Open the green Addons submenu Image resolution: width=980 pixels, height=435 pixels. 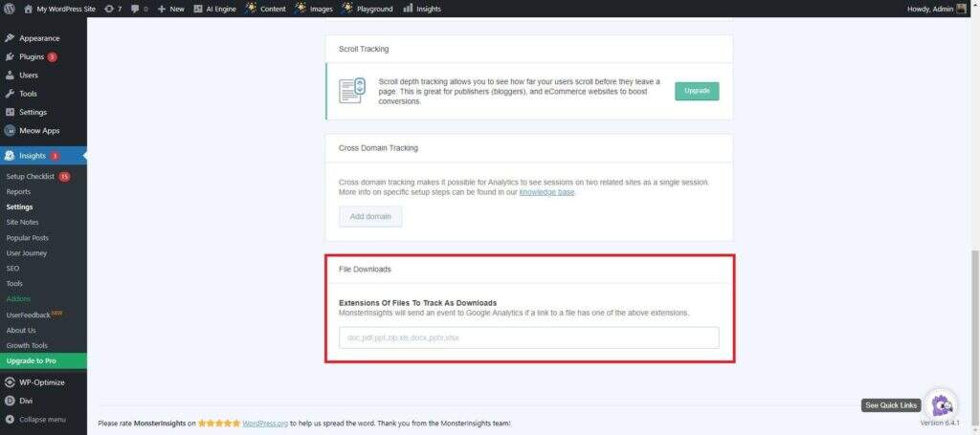[18, 299]
